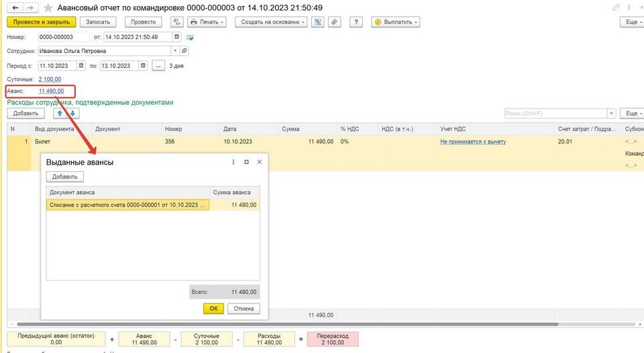Open three-dot menu in Выданные авансы dialog
Viewport: 644px width, 353px height.
tap(233, 162)
